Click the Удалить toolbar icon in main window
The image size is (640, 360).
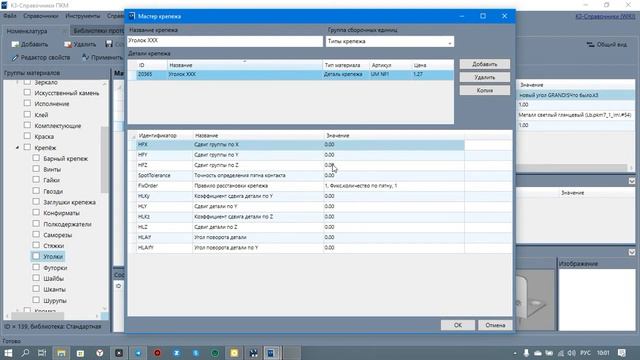[68, 44]
